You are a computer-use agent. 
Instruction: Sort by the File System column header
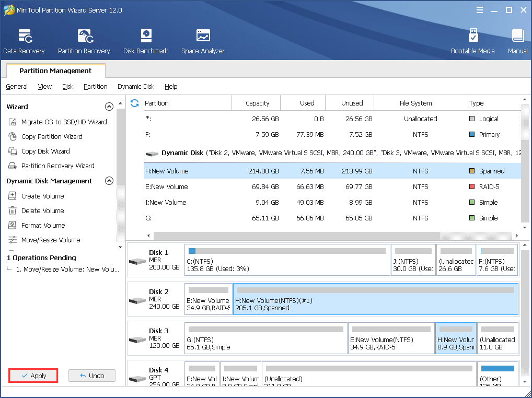421,103
